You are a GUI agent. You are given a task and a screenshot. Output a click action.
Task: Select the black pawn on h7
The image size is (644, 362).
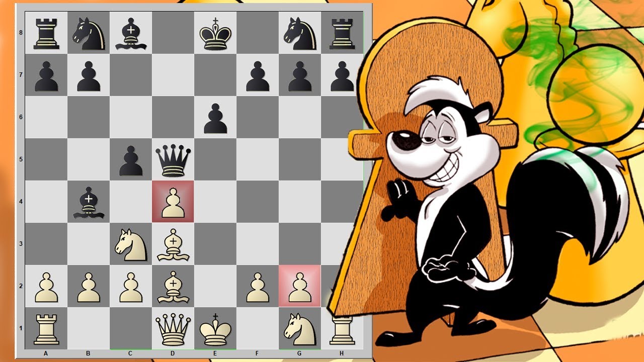click(342, 75)
